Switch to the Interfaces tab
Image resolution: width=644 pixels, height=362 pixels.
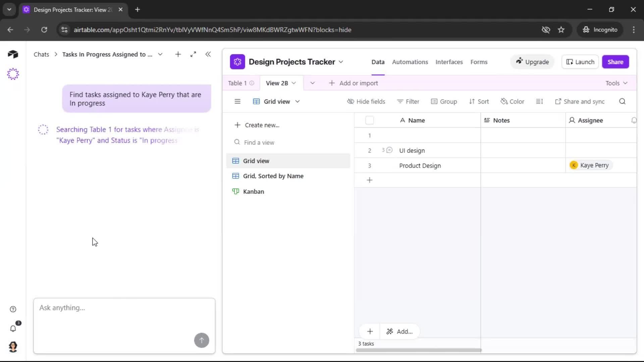point(449,62)
